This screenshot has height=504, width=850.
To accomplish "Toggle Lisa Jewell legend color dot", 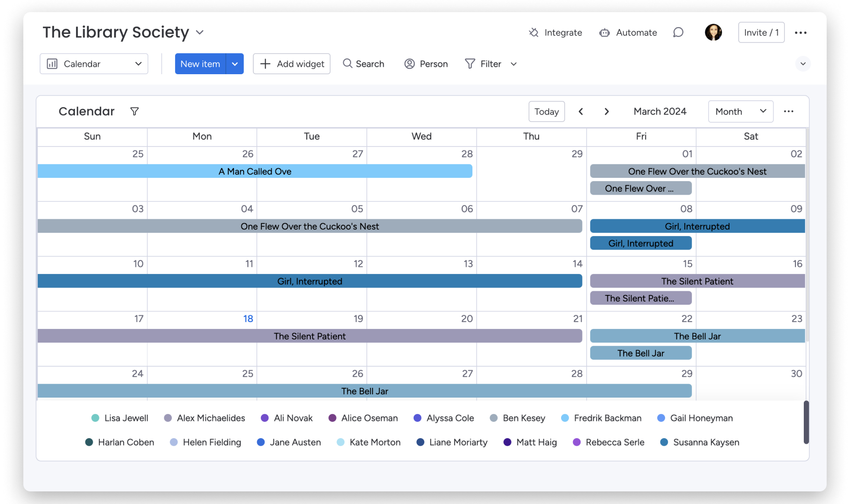I will pyautogui.click(x=95, y=418).
